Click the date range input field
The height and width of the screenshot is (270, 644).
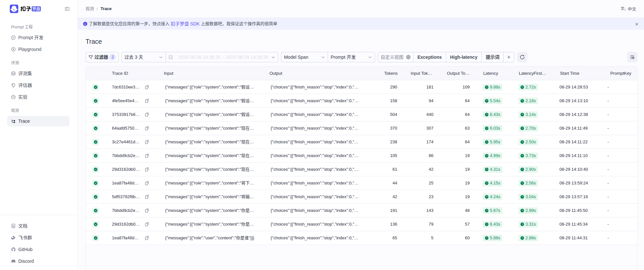(x=223, y=57)
